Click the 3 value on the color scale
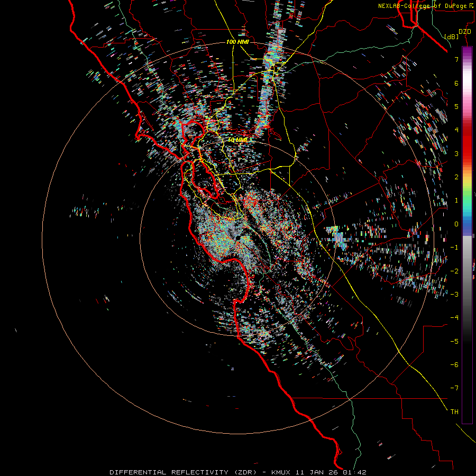 pos(456,153)
